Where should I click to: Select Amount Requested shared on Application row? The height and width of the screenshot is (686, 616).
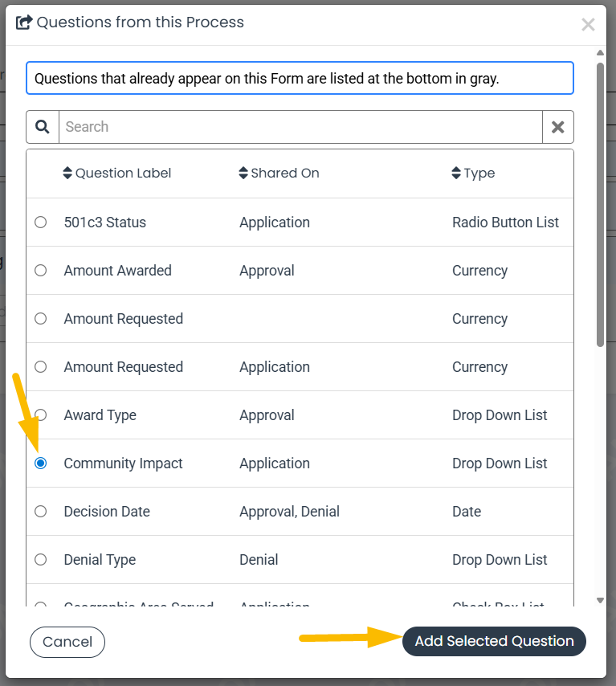pyautogui.click(x=300, y=366)
